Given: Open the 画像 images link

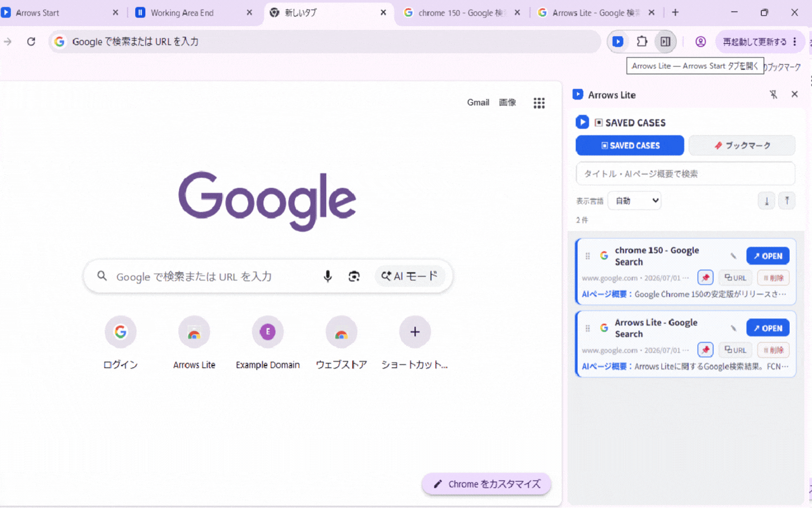Looking at the screenshot, I should pyautogui.click(x=507, y=102).
